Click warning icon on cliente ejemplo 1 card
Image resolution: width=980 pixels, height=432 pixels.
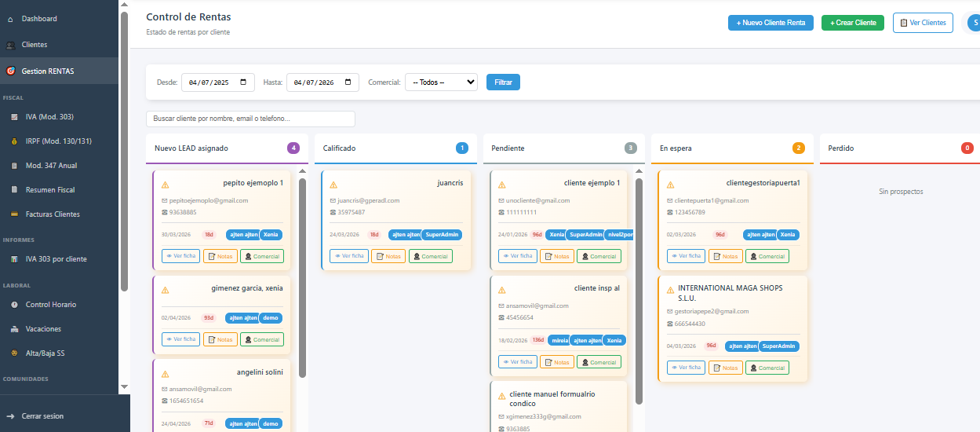click(x=502, y=185)
